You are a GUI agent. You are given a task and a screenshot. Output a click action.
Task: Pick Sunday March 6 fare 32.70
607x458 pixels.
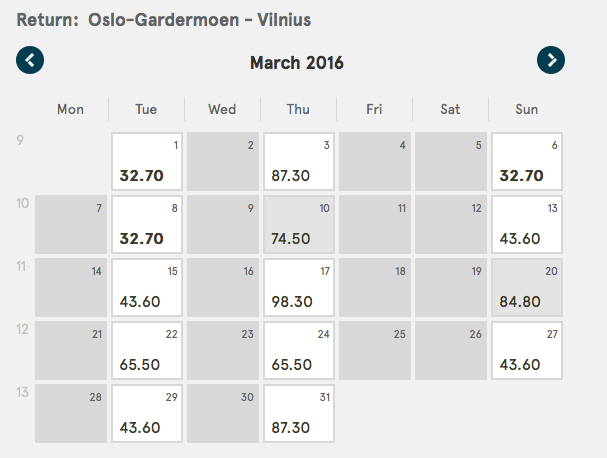pos(527,161)
